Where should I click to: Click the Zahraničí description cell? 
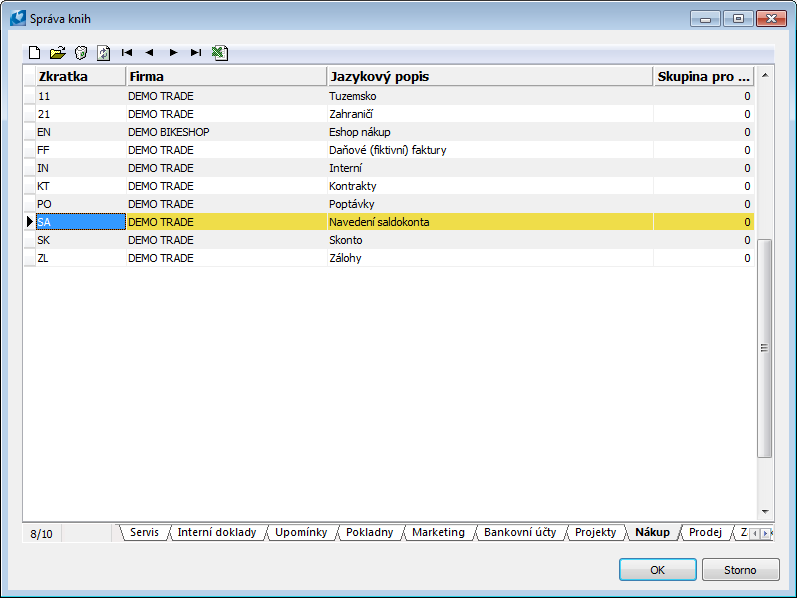[x=490, y=114]
